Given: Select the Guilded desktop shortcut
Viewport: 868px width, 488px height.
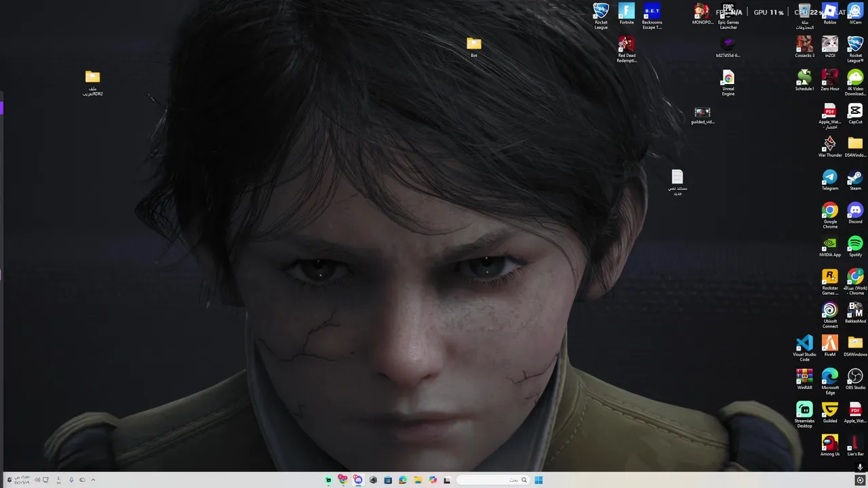Looking at the screenshot, I should [830, 413].
